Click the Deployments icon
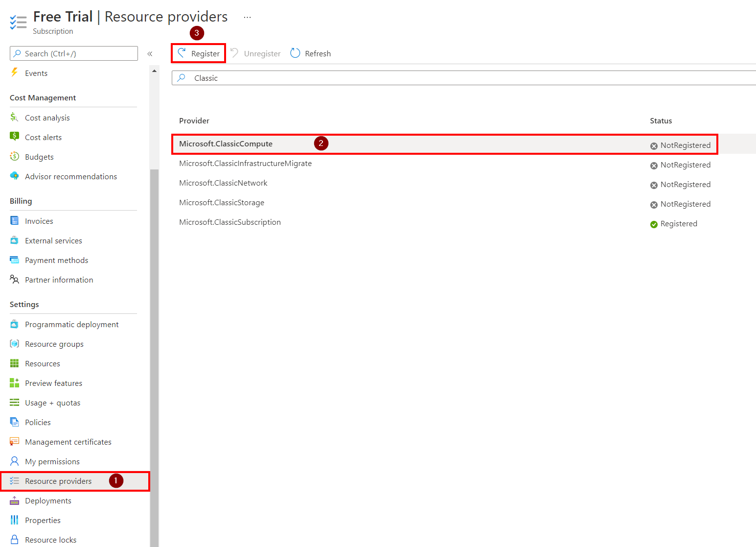The height and width of the screenshot is (547, 756). point(14,500)
